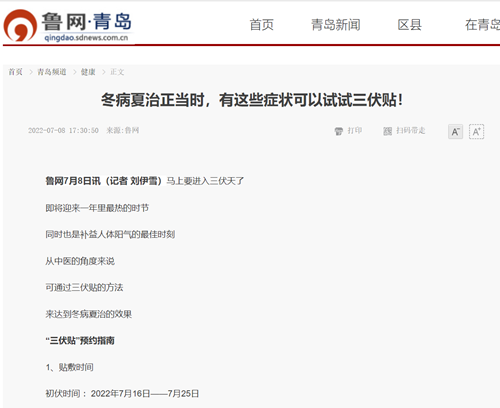Click the line 来达到冬病夏治的效果

click(x=89, y=314)
